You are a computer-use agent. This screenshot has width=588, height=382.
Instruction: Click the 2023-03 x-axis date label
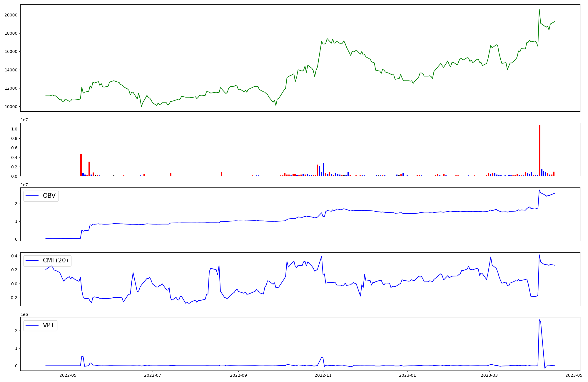[489, 375]
